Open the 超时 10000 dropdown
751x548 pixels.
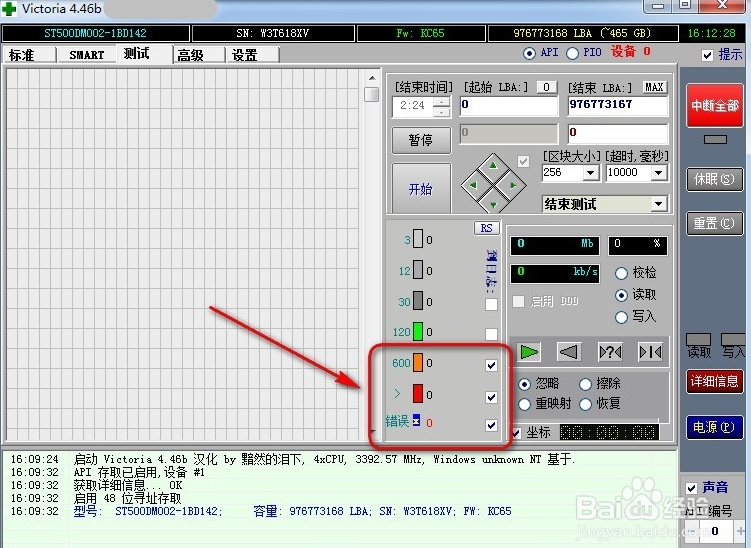659,172
